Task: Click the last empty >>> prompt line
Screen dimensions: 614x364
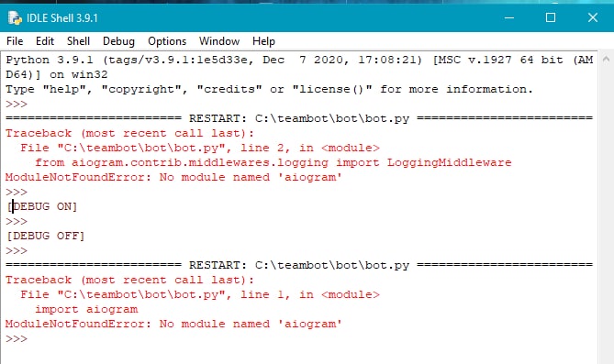Action: click(x=17, y=338)
